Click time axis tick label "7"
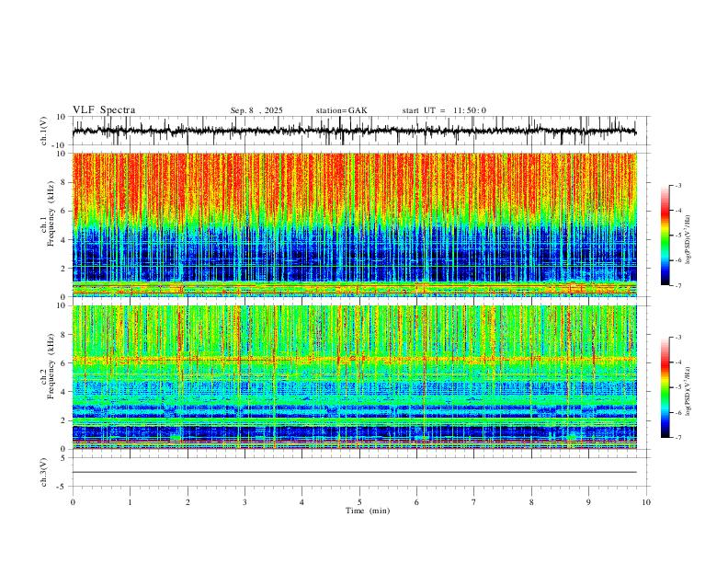Image resolution: width=728 pixels, height=563 pixels. 474,502
